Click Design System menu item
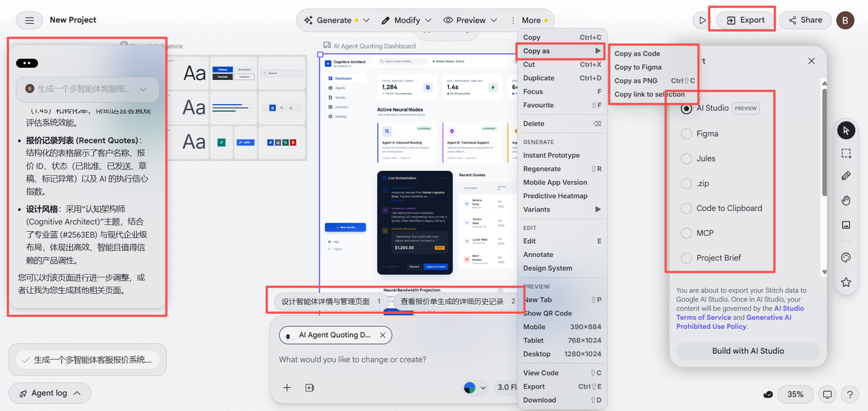The width and height of the screenshot is (868, 411). tap(562, 269)
